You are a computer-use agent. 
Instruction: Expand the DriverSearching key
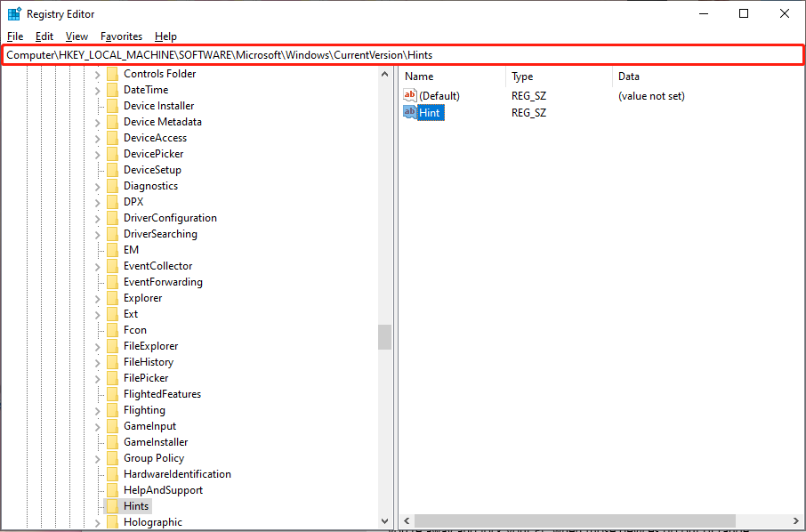coord(98,235)
